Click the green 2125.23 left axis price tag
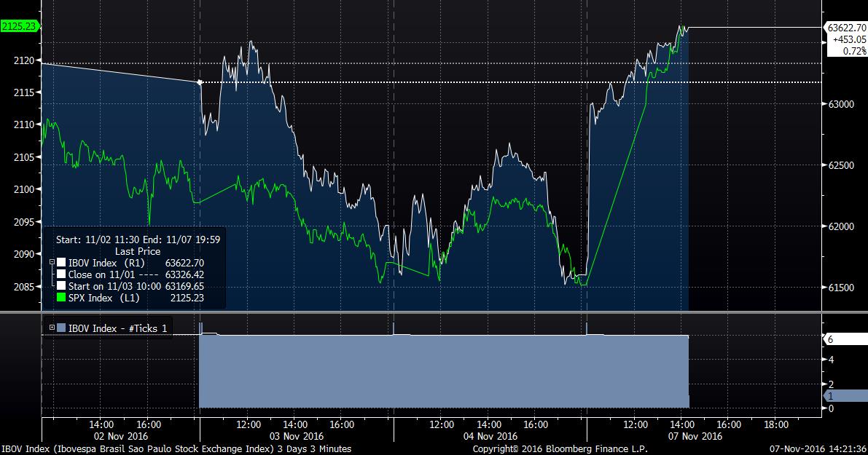 tap(20, 27)
